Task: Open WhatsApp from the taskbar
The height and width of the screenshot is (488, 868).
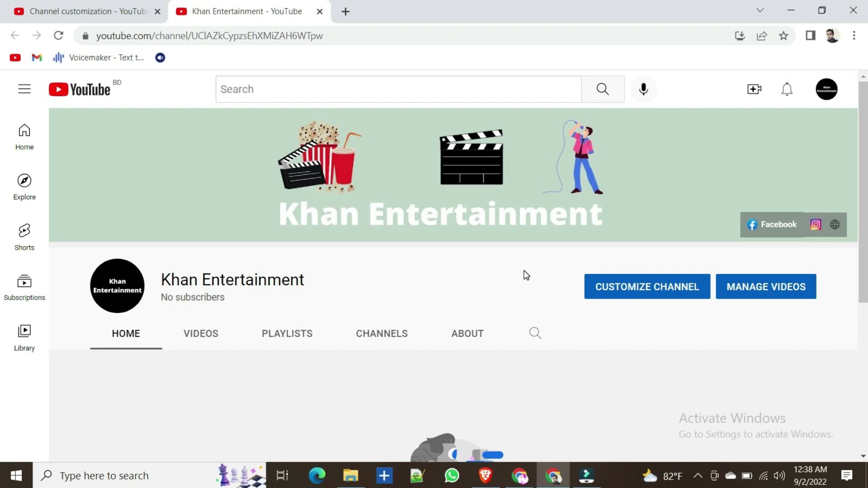Action: (452, 475)
